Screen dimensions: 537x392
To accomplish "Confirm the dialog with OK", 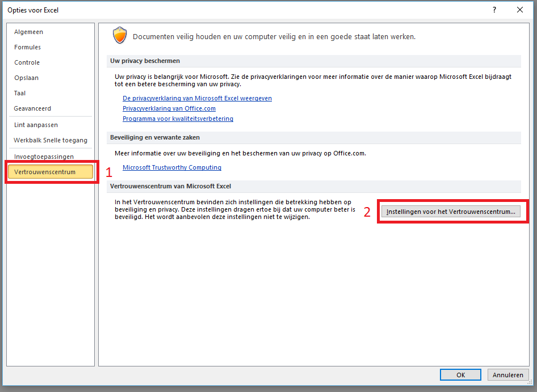I will click(x=460, y=375).
